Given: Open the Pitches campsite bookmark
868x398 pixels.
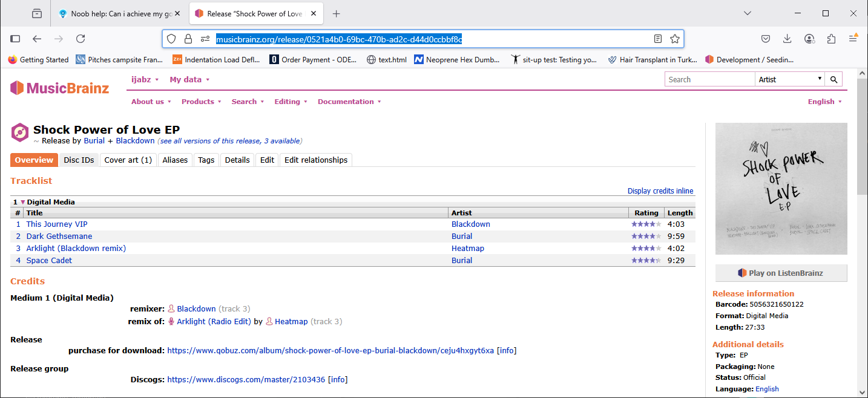Looking at the screenshot, I should pos(120,59).
